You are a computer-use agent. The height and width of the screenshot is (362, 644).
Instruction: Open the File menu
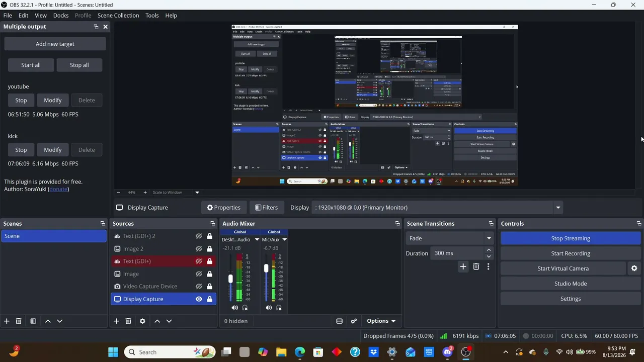(8, 16)
